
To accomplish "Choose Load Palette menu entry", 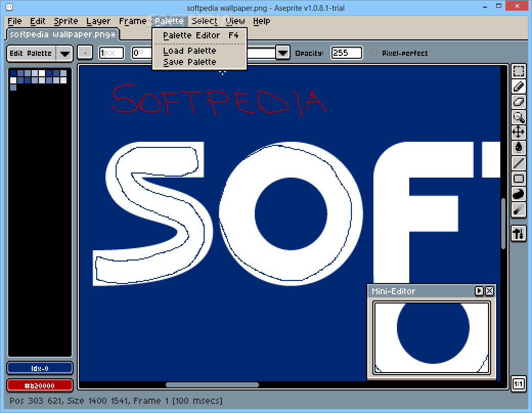I will click(200, 51).
